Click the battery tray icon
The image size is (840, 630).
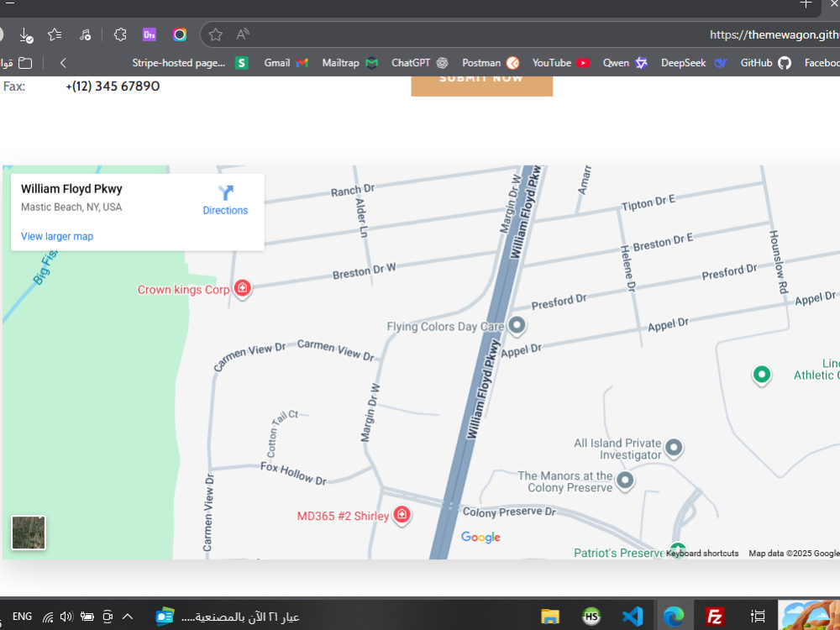(x=87, y=617)
